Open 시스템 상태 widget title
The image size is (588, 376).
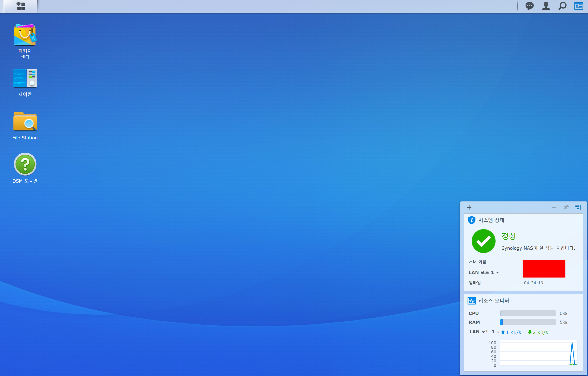491,220
